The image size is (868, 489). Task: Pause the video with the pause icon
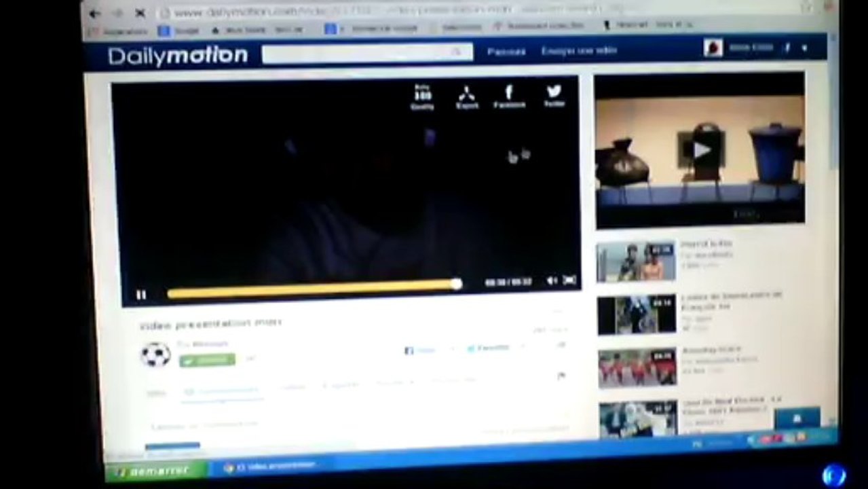141,295
